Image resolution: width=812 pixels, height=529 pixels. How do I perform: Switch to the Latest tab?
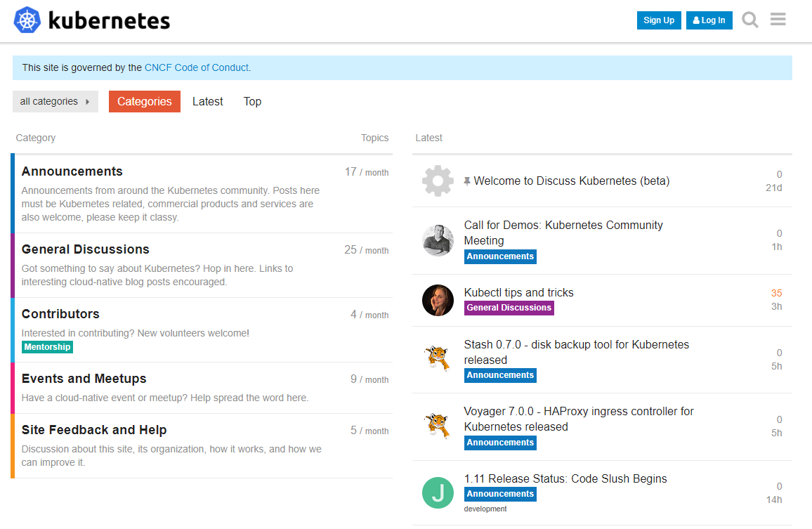(x=207, y=101)
